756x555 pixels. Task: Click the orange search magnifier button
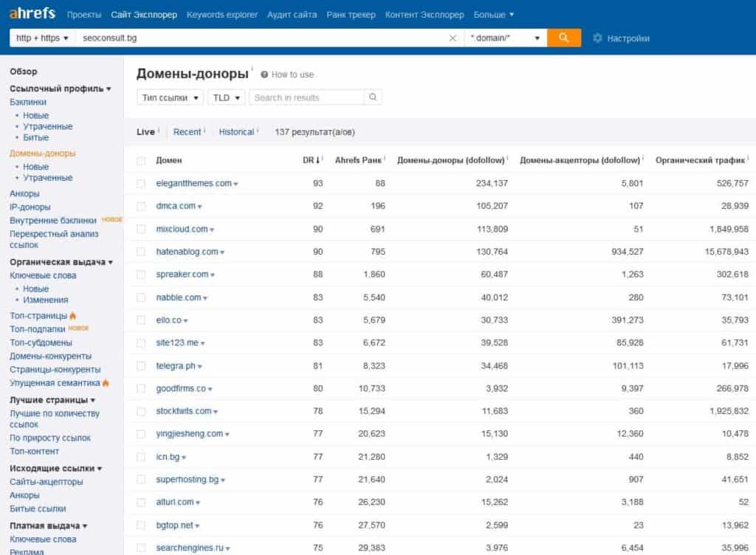[x=563, y=38]
